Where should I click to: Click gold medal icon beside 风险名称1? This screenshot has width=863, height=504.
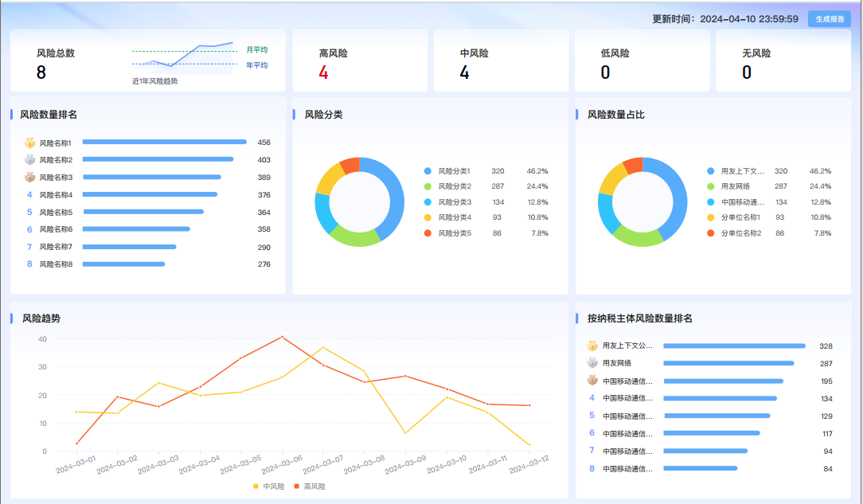coord(29,143)
